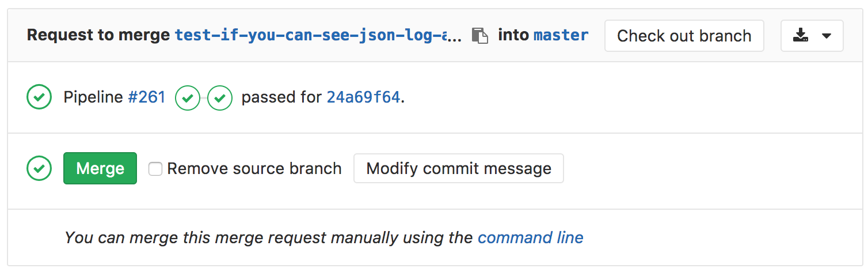This screenshot has height=272, width=868.
Task: Toggle via the 'Remove source branch' label text
Action: [x=254, y=168]
